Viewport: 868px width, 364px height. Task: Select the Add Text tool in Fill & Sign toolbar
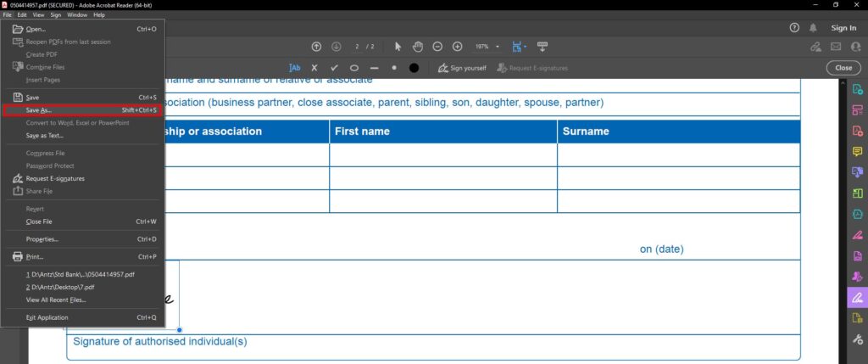(294, 68)
